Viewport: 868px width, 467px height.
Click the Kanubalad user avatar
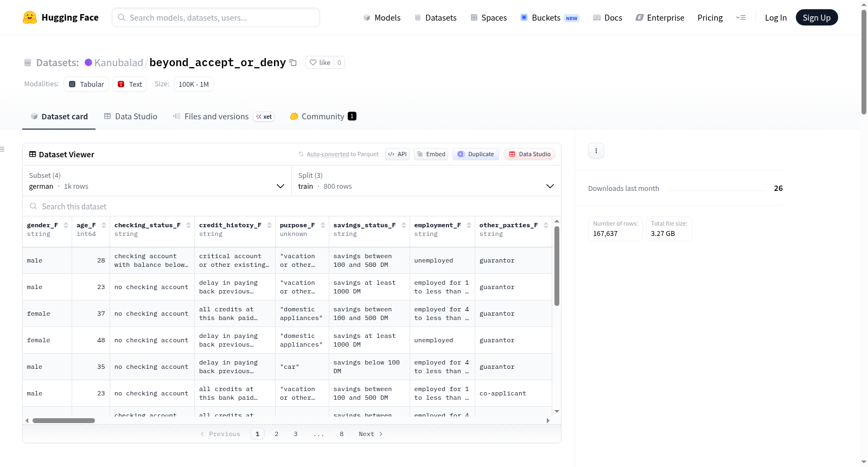tap(88, 62)
